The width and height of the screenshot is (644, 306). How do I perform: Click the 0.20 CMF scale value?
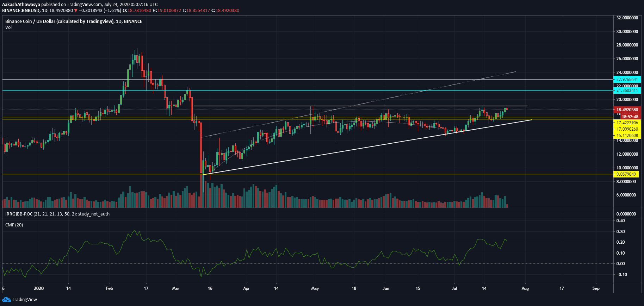620,242
